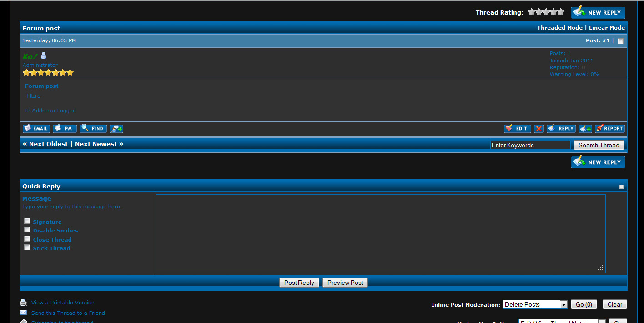
Task: Click FIND to see the user's posts
Action: tap(93, 129)
